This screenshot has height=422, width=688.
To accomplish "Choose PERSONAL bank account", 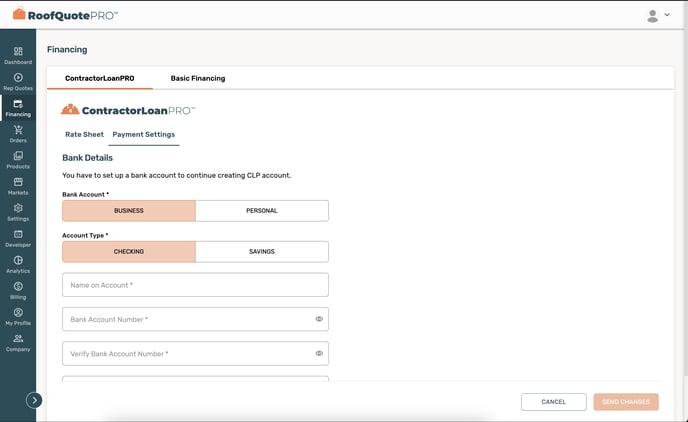I will click(262, 211).
